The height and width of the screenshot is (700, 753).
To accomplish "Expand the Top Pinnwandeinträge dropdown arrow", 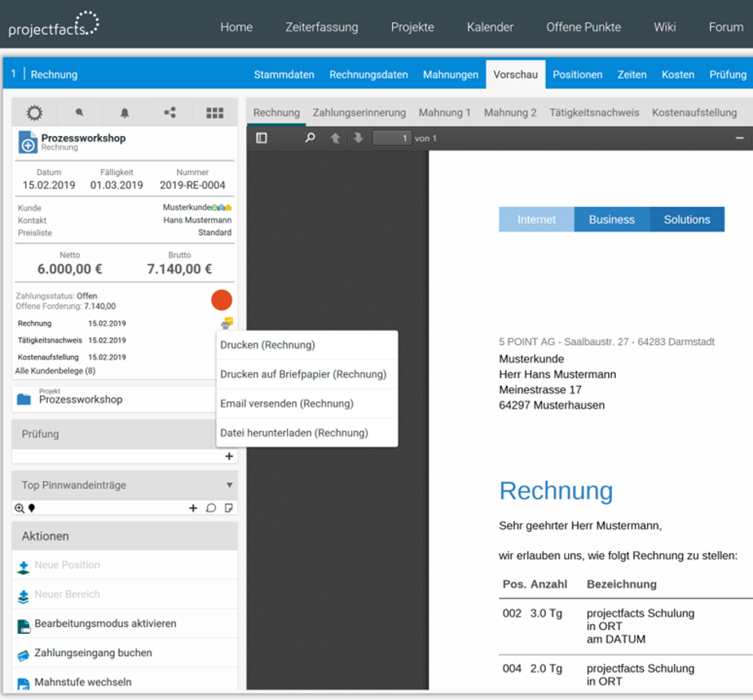I will (x=229, y=485).
